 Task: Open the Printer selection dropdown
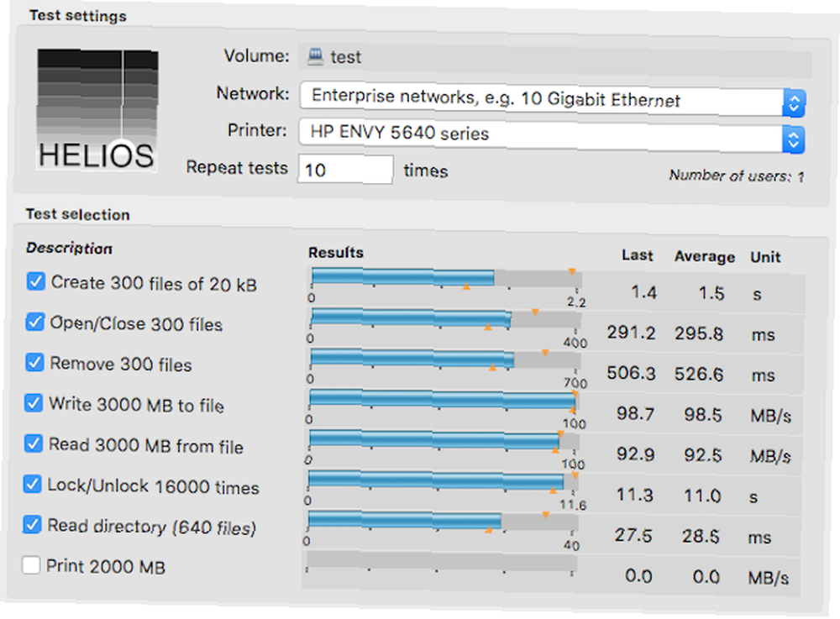pyautogui.click(x=551, y=135)
